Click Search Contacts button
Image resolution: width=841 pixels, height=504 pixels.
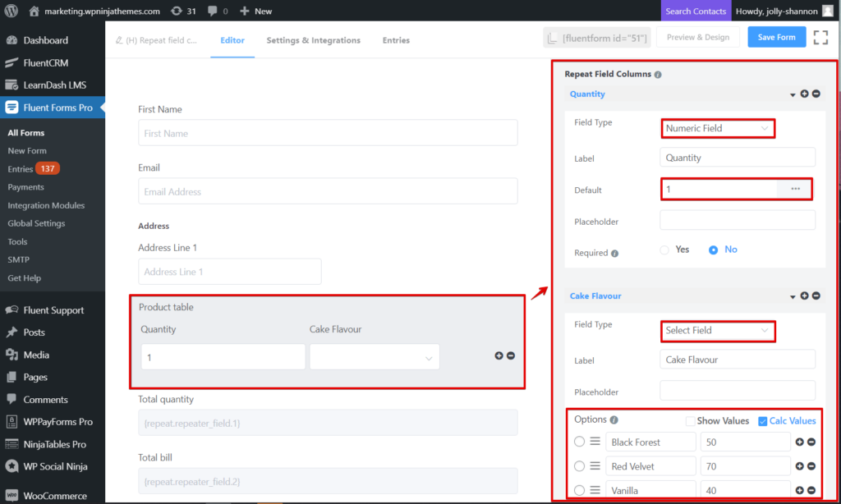[x=696, y=11]
